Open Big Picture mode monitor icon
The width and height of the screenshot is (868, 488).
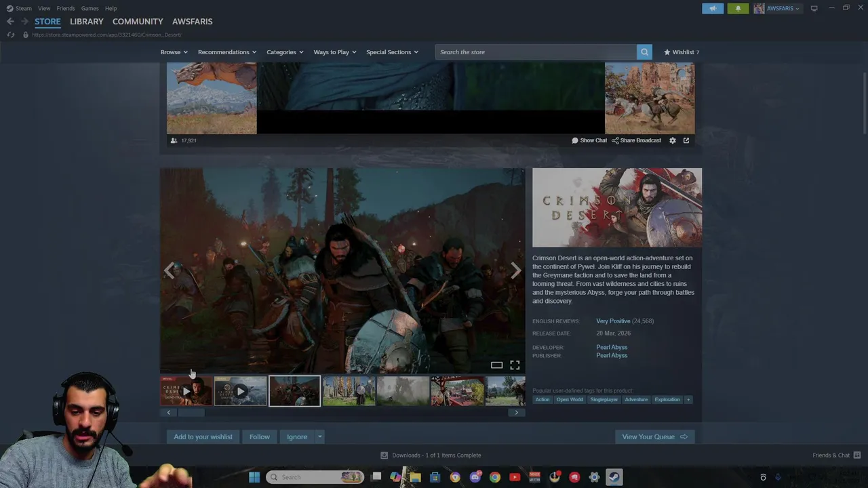coord(814,8)
